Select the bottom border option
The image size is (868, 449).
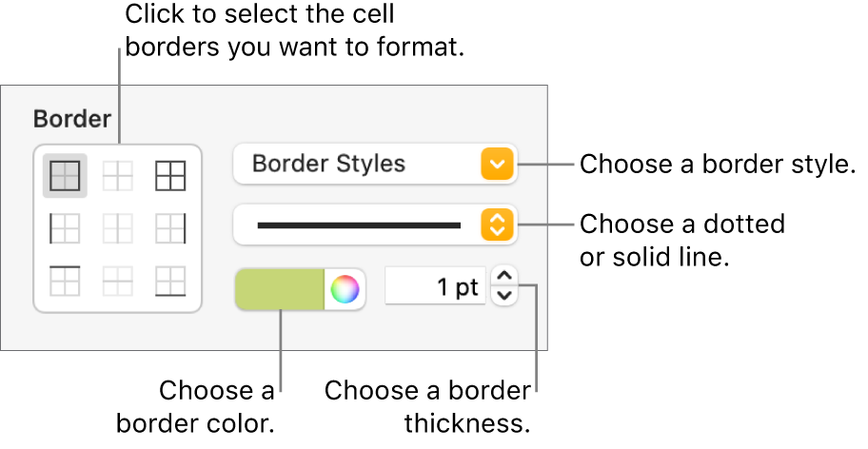point(170,281)
